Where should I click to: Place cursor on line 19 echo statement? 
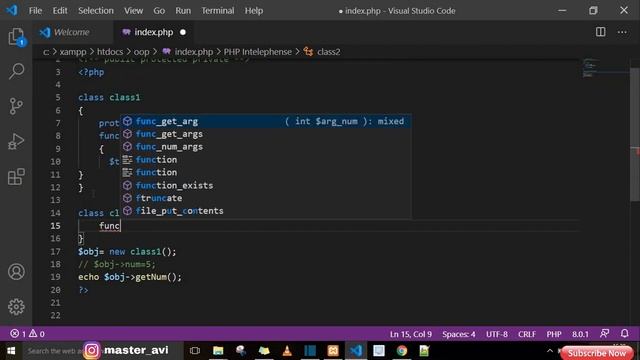pyautogui.click(x=130, y=277)
